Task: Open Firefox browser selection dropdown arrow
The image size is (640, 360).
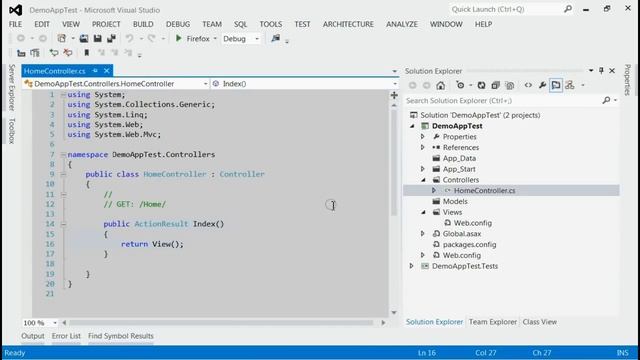Action: (215, 39)
